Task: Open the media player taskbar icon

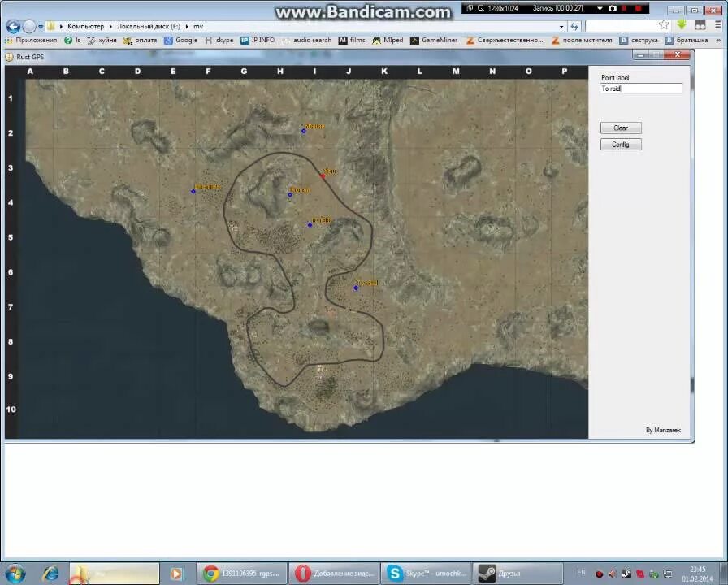Action: (x=176, y=574)
